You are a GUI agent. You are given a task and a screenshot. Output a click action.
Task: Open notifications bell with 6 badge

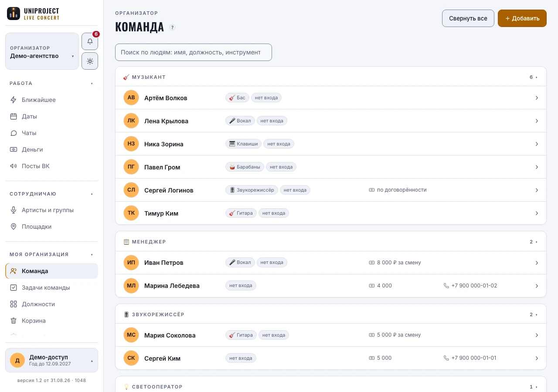[90, 41]
